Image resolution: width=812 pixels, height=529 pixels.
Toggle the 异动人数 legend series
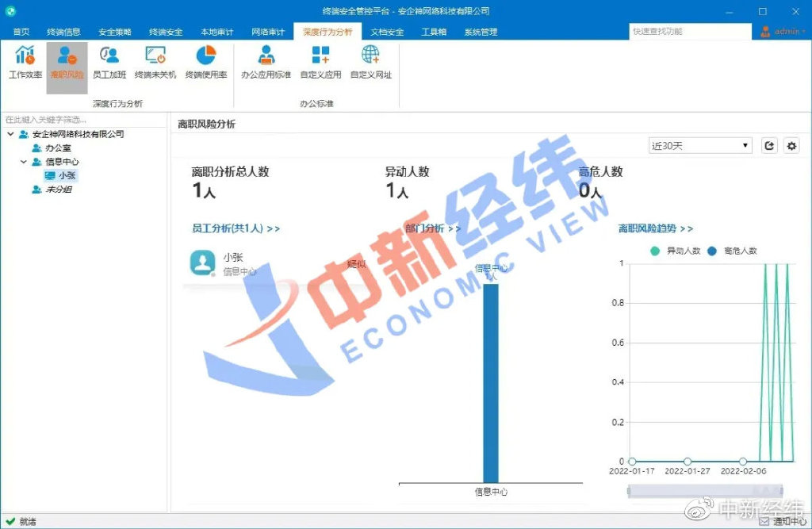(x=676, y=251)
